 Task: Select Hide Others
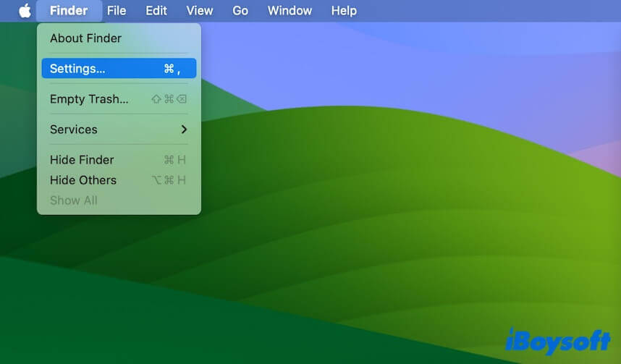pyautogui.click(x=119, y=180)
